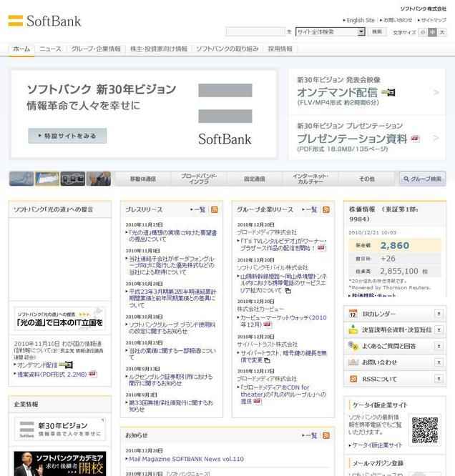This screenshot has width=455, height=476.
Task: Click the video icon next to オンデマンド配信 link in 光の道 box
Action: point(66,365)
